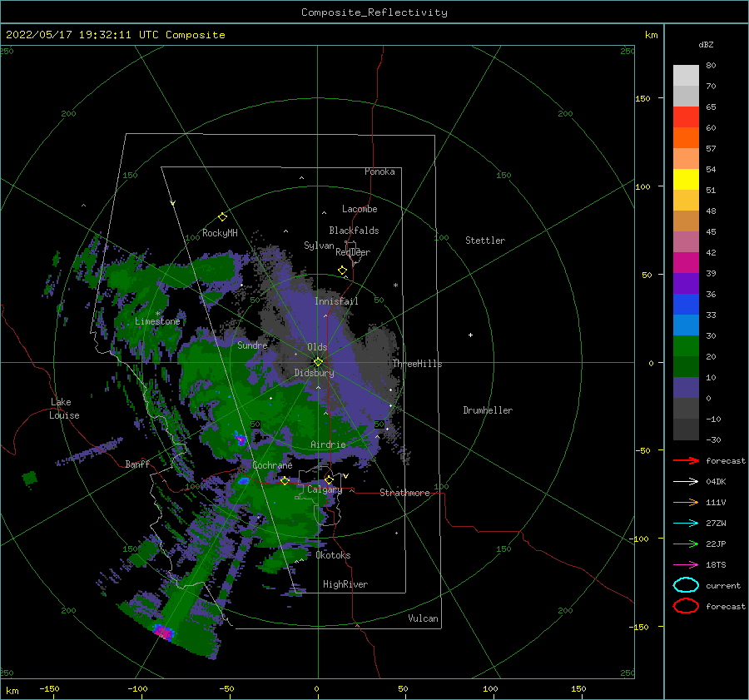Pick the yellow swatch between 54 and 51
Image resolution: width=749 pixels, height=700 pixels.
pos(686,179)
